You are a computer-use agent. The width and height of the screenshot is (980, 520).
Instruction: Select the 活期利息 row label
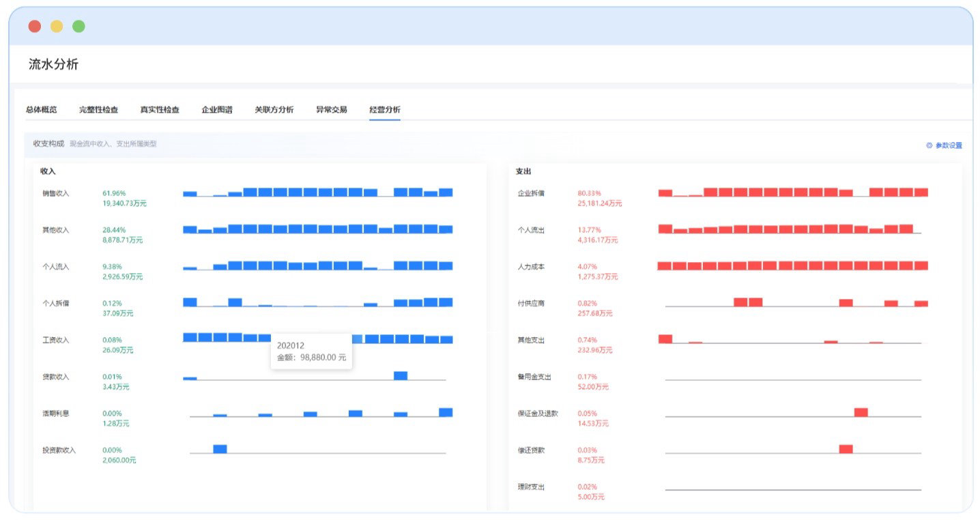coord(56,414)
